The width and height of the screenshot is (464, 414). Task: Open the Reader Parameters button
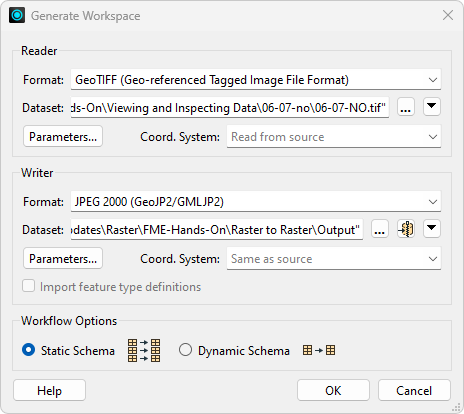pos(63,136)
